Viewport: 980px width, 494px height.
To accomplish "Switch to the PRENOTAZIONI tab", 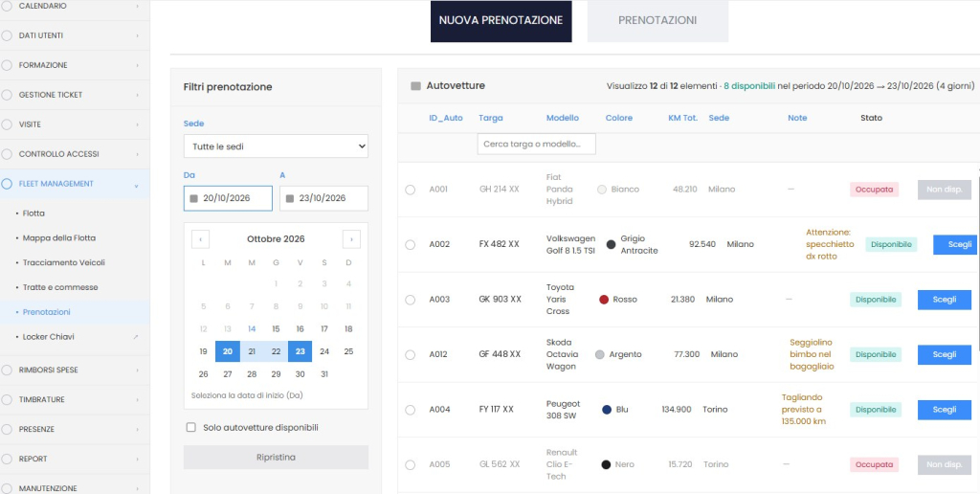I will pyautogui.click(x=657, y=21).
